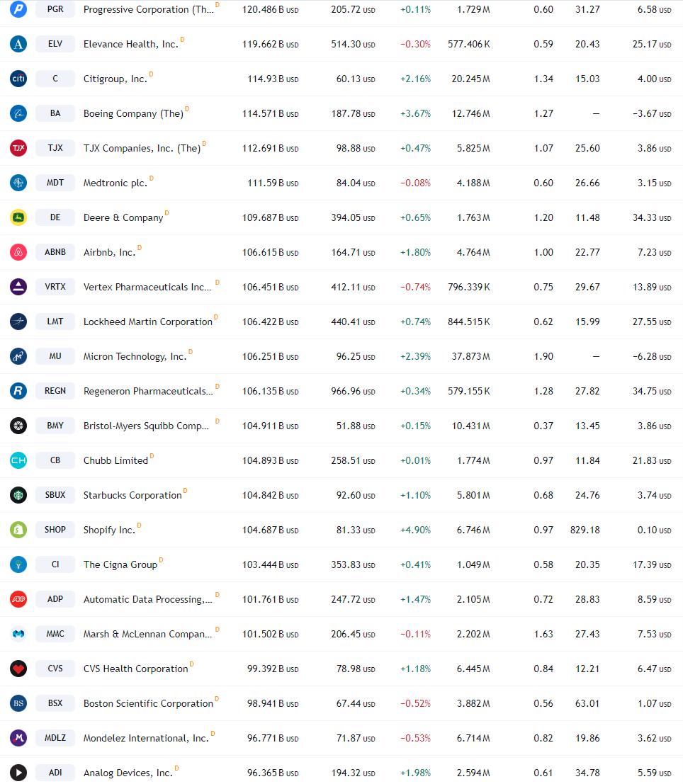Click the Airbnb logo icon
Screen dimensions: 683x784
pyautogui.click(x=18, y=252)
